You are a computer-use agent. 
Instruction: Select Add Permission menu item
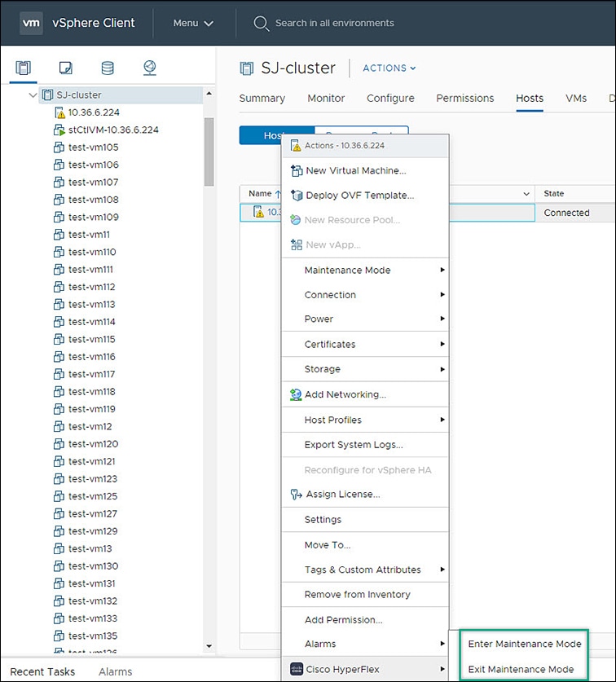365,620
